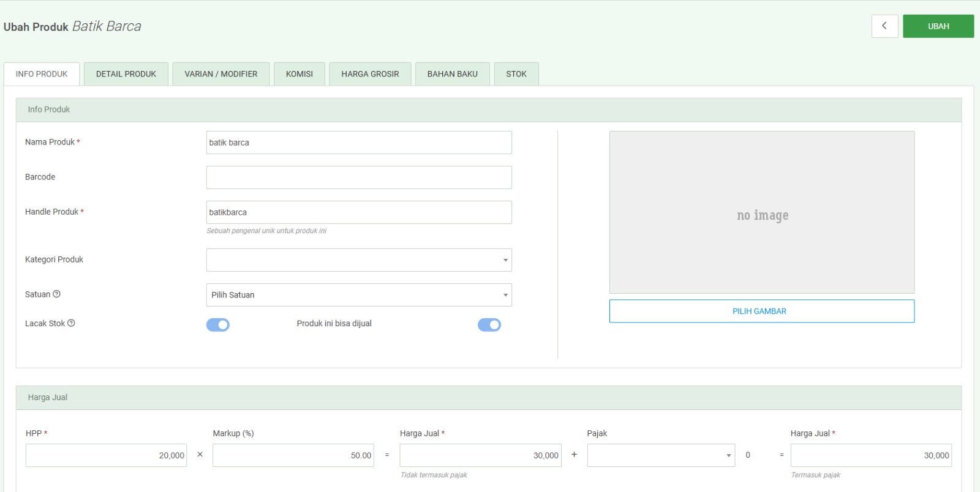Open the Kategori Produk dropdown
Screen dimensions: 980x492
358,260
